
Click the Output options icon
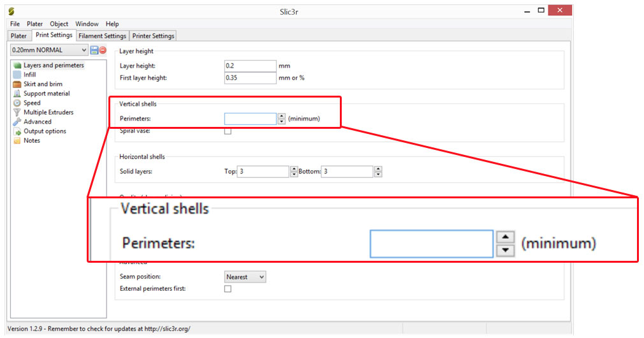coord(17,131)
